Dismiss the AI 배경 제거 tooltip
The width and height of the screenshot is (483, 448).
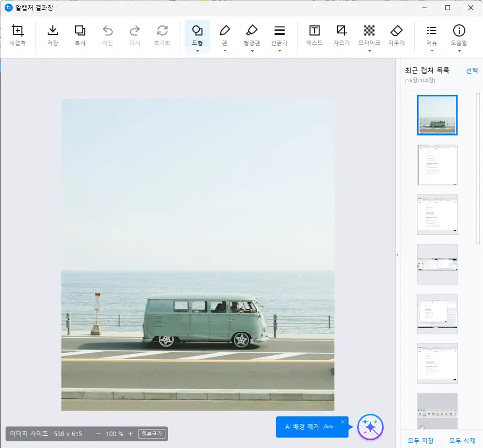pos(342,422)
